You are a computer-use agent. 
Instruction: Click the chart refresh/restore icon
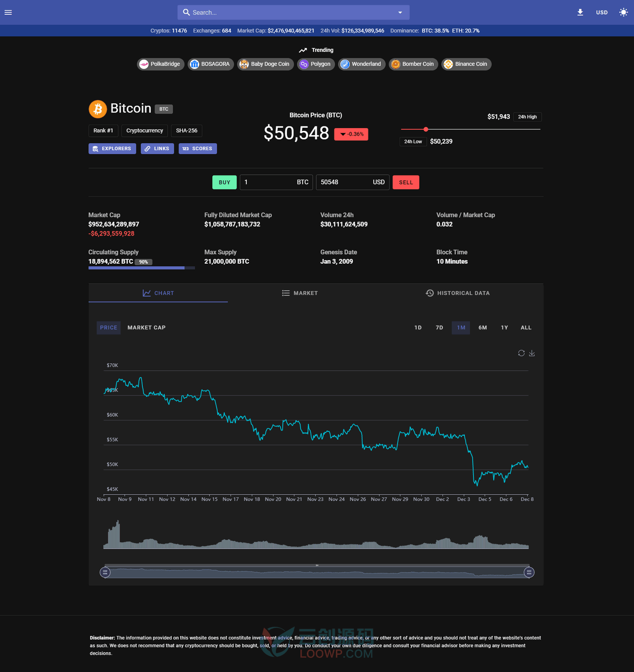[521, 353]
